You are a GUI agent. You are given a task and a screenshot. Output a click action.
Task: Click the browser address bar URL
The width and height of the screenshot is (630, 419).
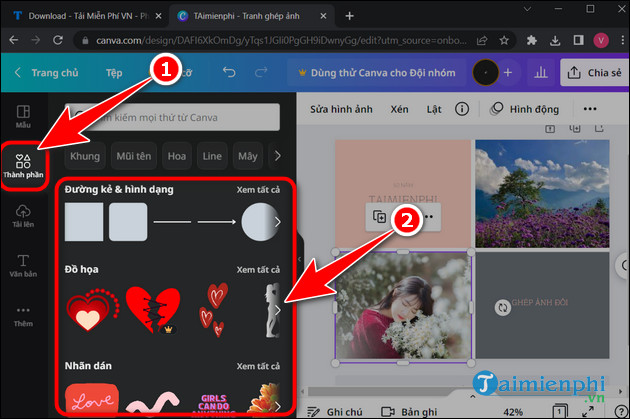[281, 40]
